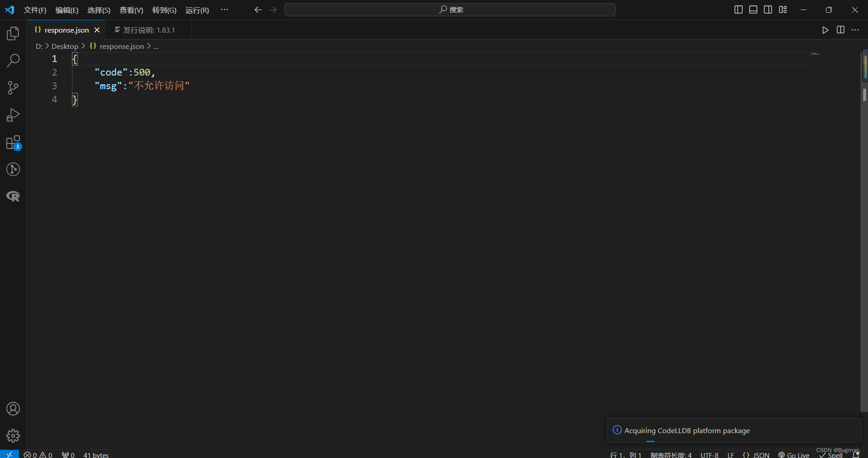Change the UTF-8 encoding
Viewport: 868px width, 458px height.
(709, 455)
